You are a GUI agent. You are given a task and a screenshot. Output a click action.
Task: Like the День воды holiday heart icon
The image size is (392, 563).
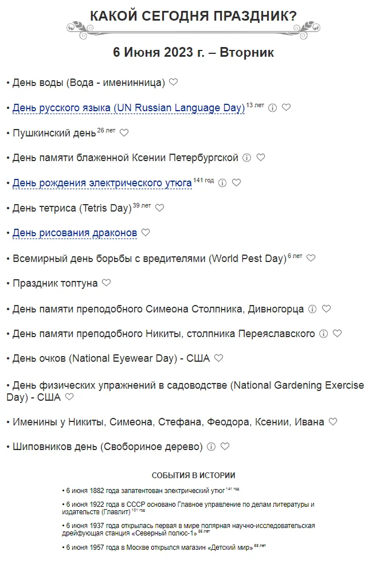point(174,82)
